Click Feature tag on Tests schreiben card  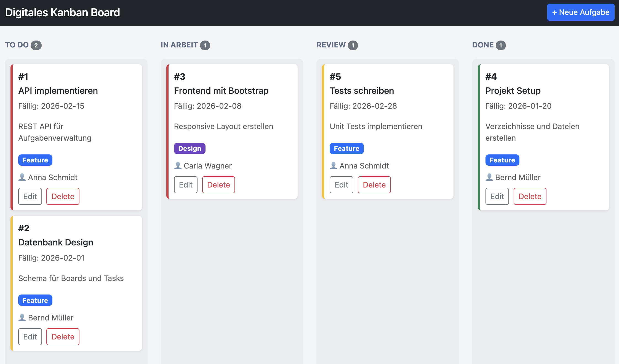[x=346, y=149]
